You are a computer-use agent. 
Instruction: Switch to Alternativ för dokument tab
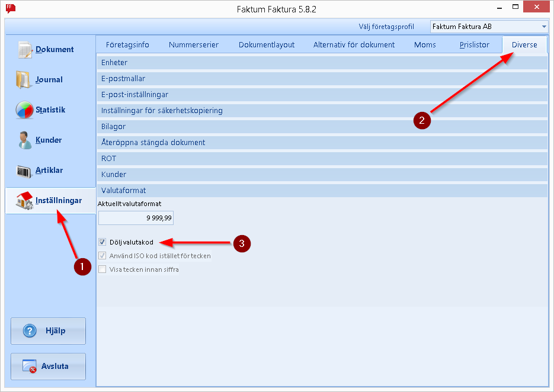click(354, 45)
